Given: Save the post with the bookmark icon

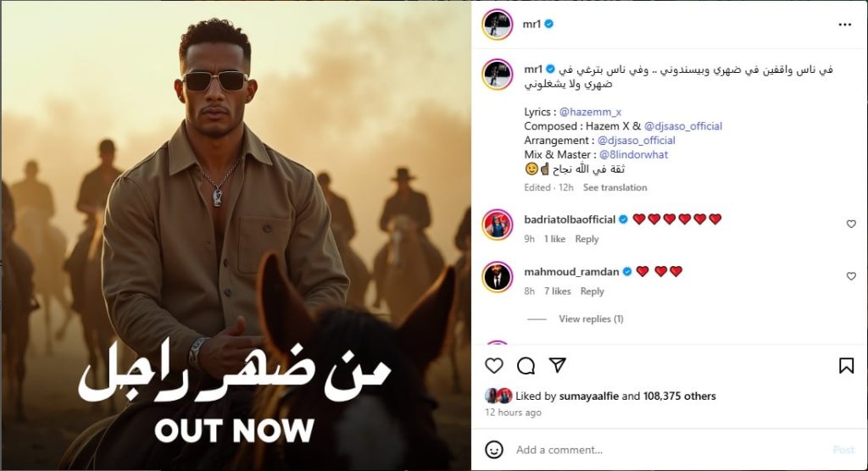Looking at the screenshot, I should [x=846, y=365].
